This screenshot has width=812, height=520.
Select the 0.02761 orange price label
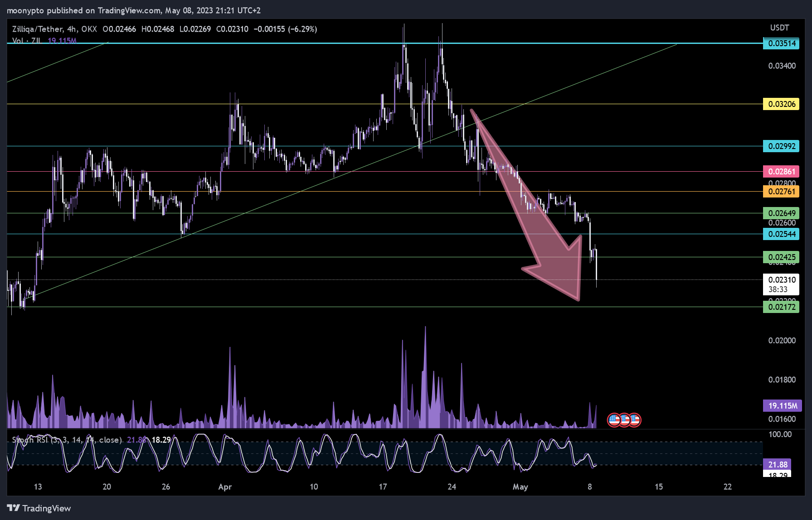point(781,192)
